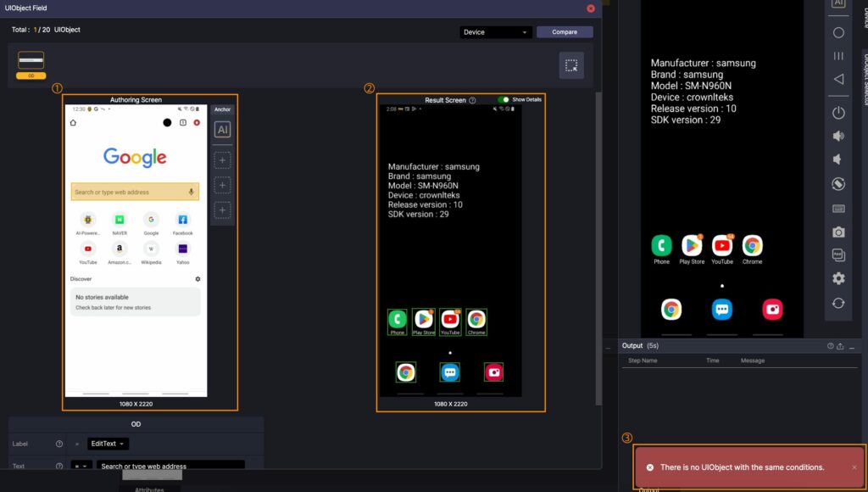Open help icon beside Text field
868x492 pixels.
pos(59,466)
